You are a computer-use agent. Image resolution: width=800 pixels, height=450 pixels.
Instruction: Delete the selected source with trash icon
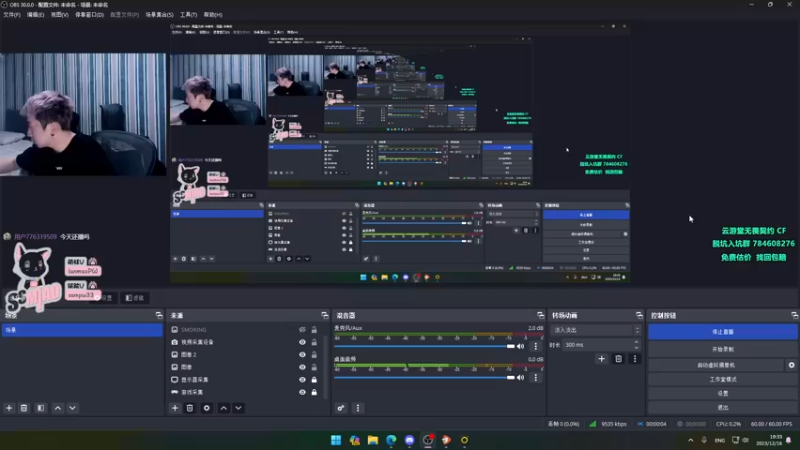(190, 408)
